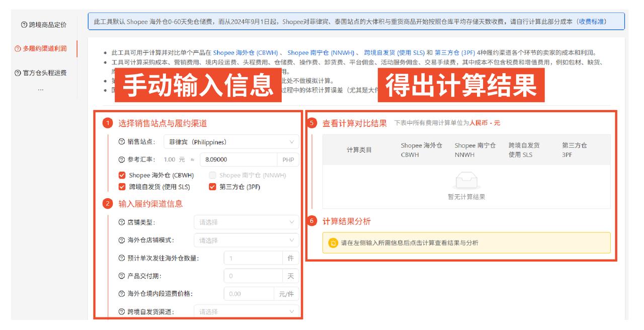Click the 第三方仓 3PF column header

(x=575, y=150)
